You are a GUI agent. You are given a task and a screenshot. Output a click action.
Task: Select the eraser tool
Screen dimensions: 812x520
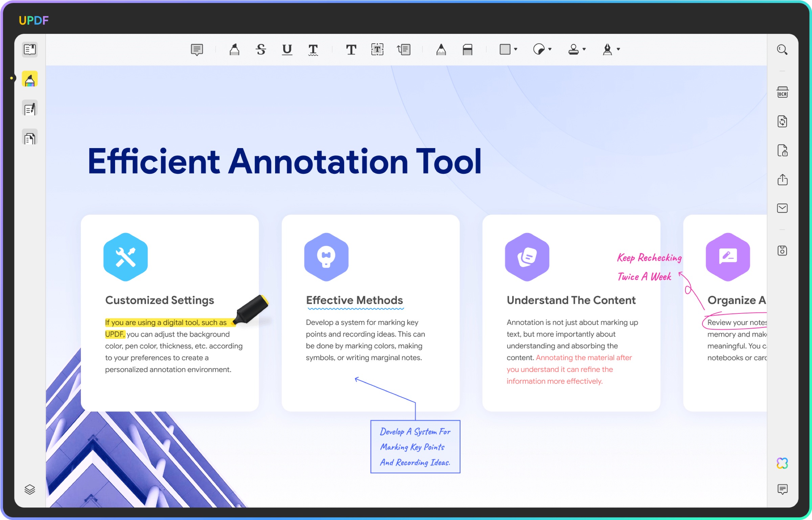[467, 50]
